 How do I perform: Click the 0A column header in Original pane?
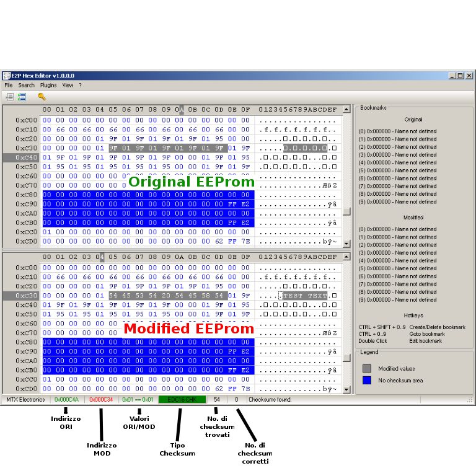tap(179, 109)
